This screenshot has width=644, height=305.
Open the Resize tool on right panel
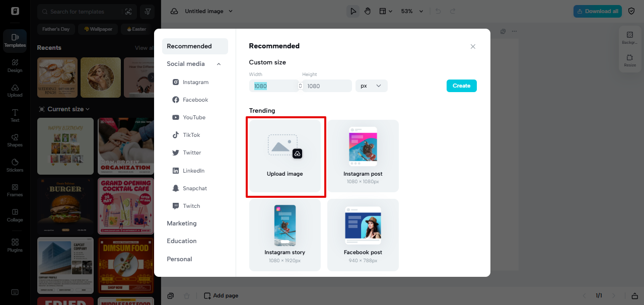tap(629, 60)
